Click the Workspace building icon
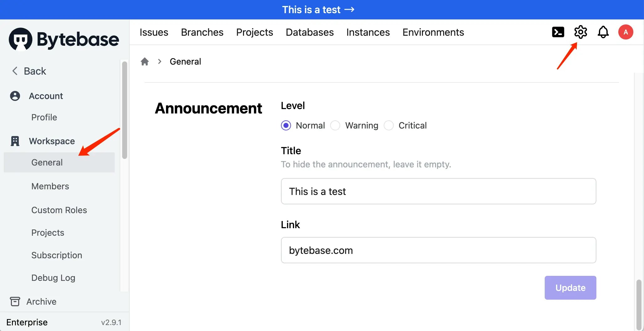 tap(15, 141)
